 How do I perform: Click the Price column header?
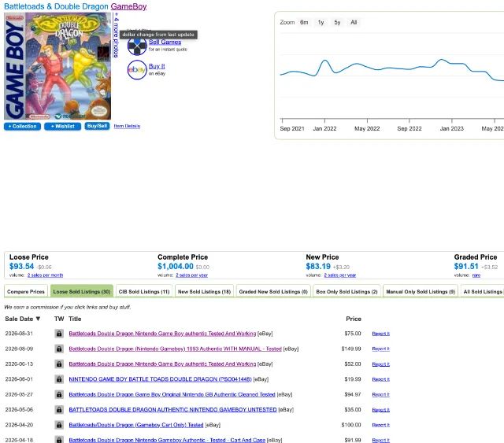[354, 319]
